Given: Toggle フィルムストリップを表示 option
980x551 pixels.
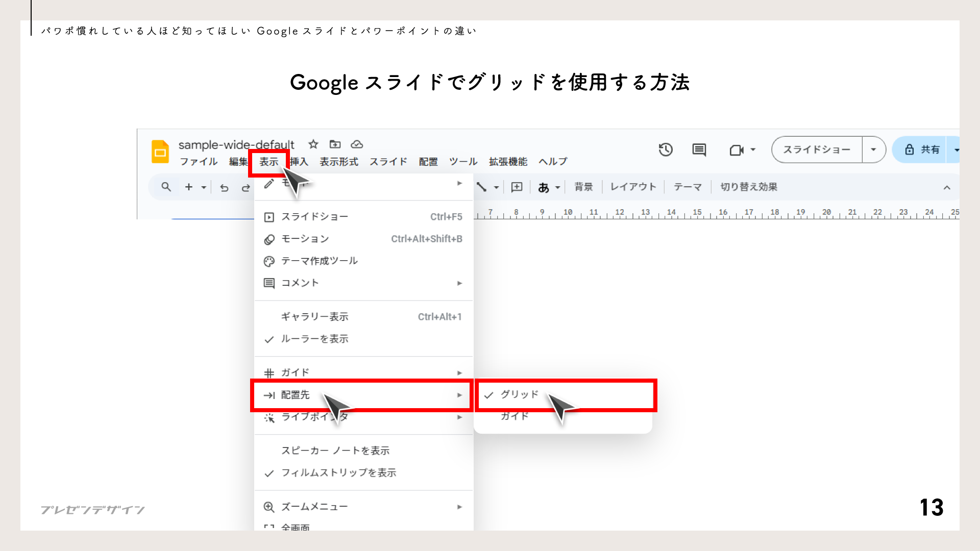Looking at the screenshot, I should point(363,473).
